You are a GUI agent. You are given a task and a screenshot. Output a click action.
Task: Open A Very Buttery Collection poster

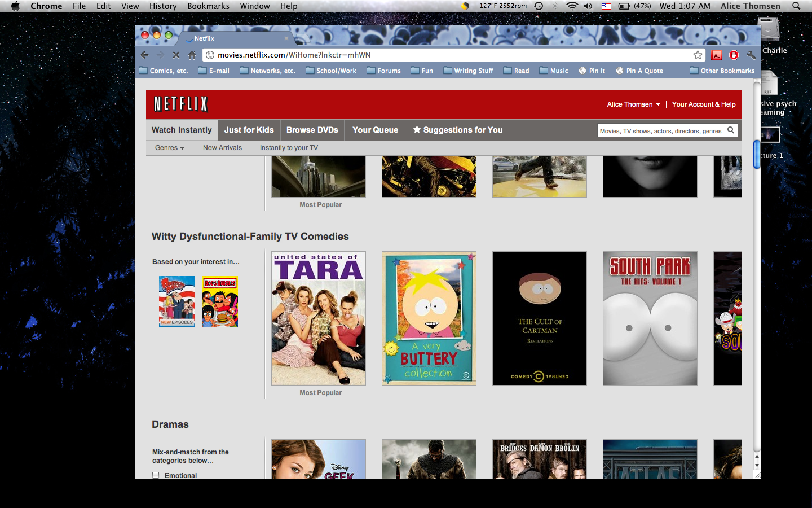(x=429, y=318)
